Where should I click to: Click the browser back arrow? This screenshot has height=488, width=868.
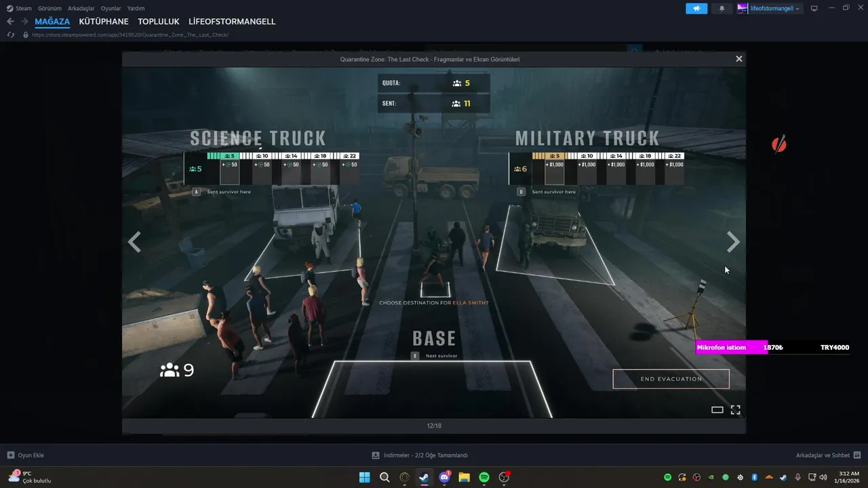[x=10, y=22]
